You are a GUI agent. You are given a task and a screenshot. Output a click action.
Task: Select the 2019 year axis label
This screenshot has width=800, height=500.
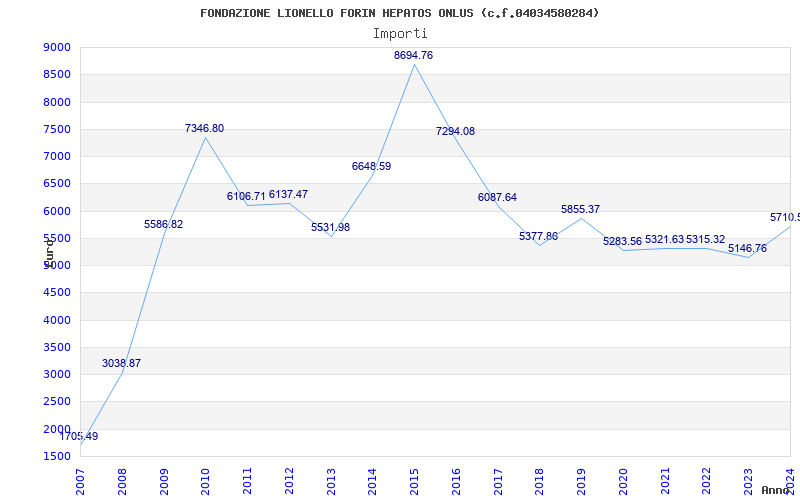582,482
